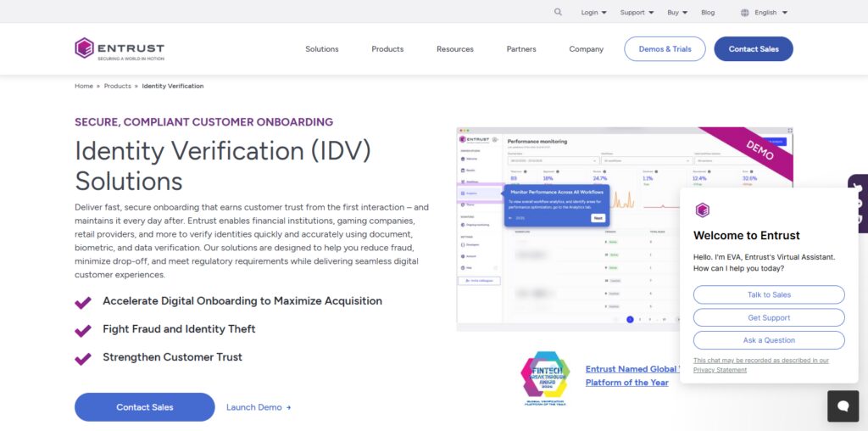868x431 pixels.
Task: Go to Products breadcrumb
Action: coord(117,86)
